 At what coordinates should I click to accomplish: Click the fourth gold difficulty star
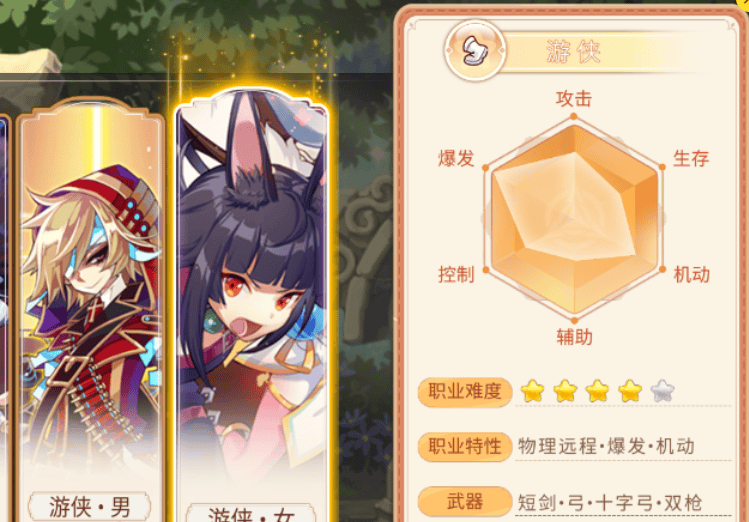[630, 391]
